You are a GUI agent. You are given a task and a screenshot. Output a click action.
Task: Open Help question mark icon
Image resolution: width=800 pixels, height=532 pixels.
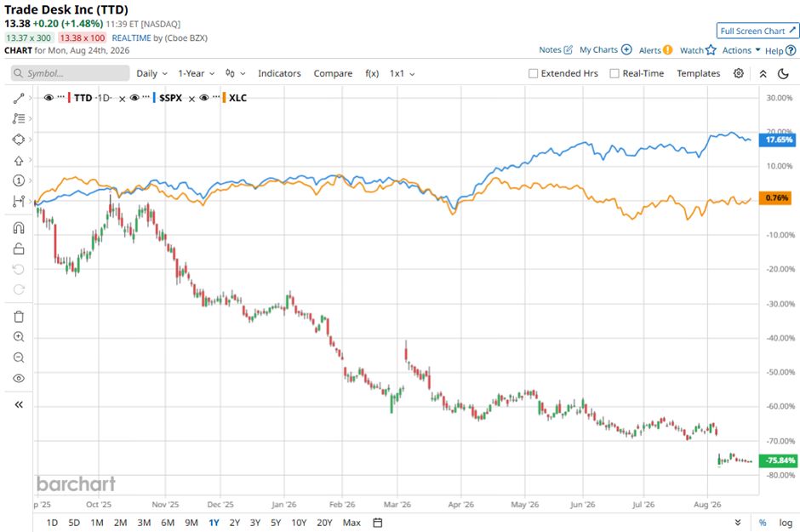point(791,50)
